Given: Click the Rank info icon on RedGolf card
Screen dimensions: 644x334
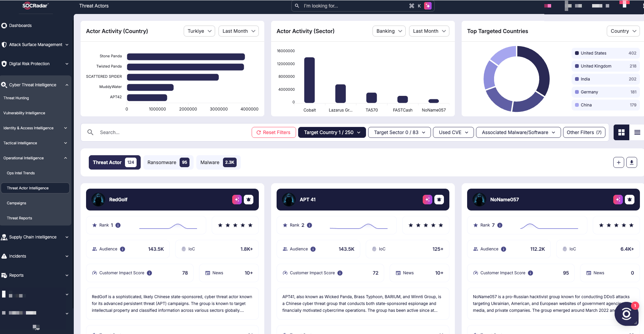Looking at the screenshot, I should click(x=118, y=225).
